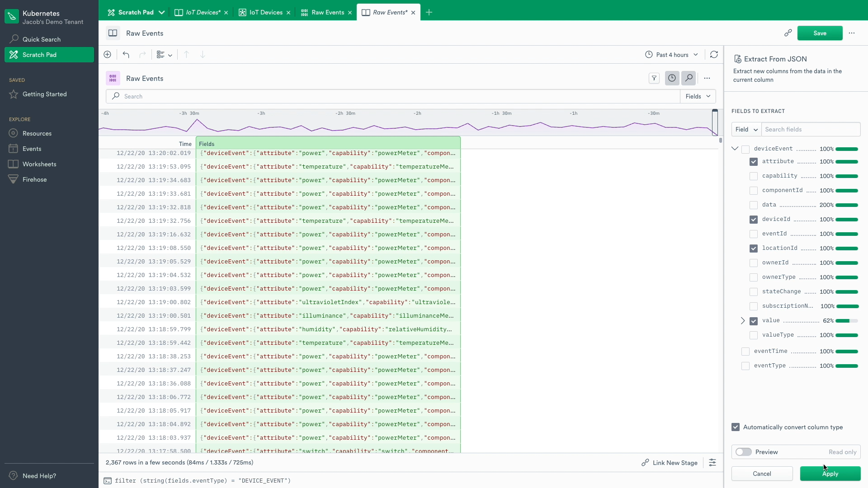This screenshot has height=488, width=868.
Task: Go to Events in Explore
Action: (49, 149)
